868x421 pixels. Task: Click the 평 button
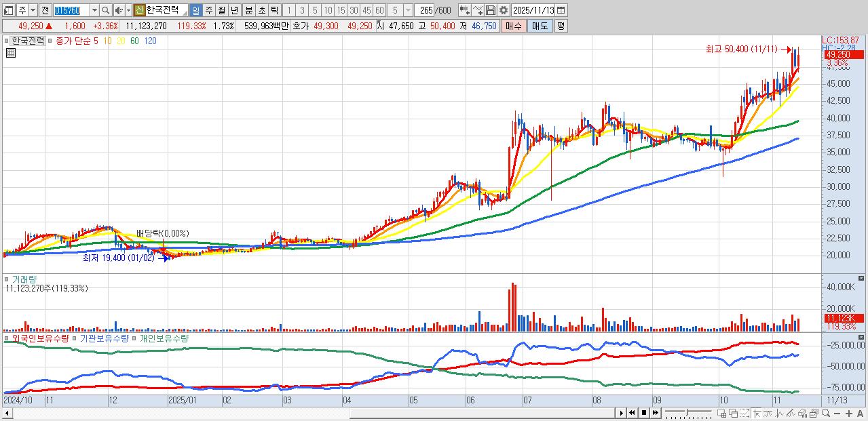[x=561, y=26]
